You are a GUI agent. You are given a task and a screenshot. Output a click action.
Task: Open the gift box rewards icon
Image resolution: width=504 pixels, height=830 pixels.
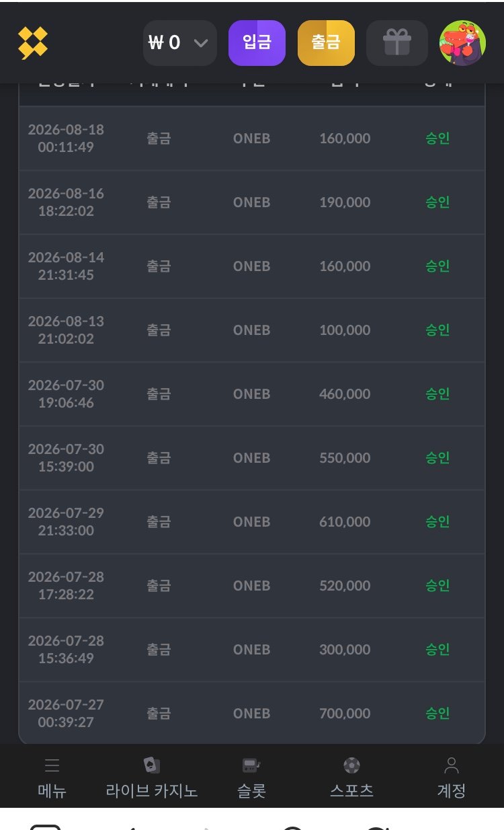pos(396,43)
